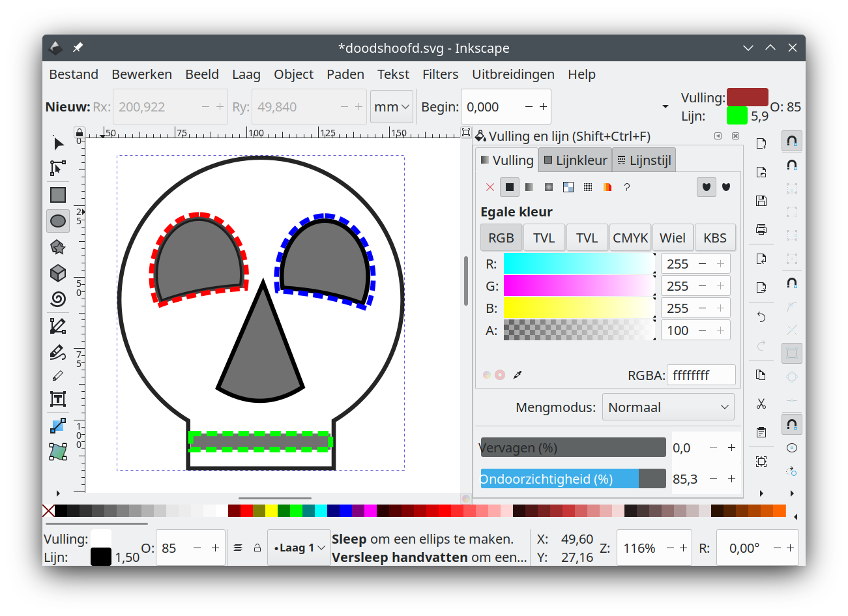Click the Copy icon in command bar
This screenshot has width=848, height=616.
coord(761,375)
